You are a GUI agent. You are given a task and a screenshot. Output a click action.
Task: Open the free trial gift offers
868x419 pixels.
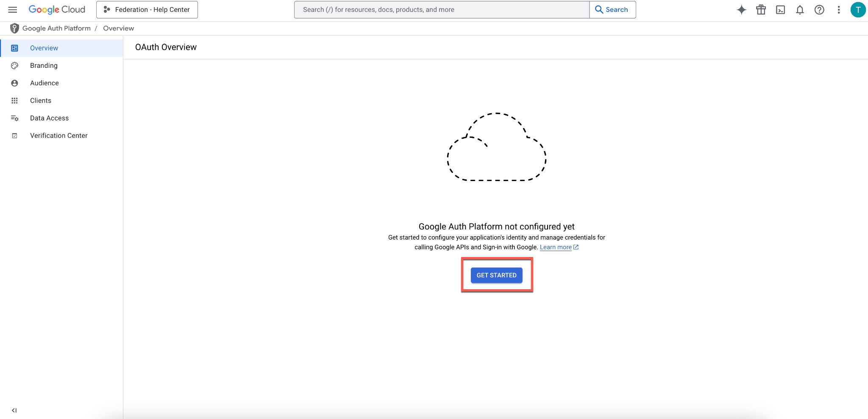(x=761, y=9)
